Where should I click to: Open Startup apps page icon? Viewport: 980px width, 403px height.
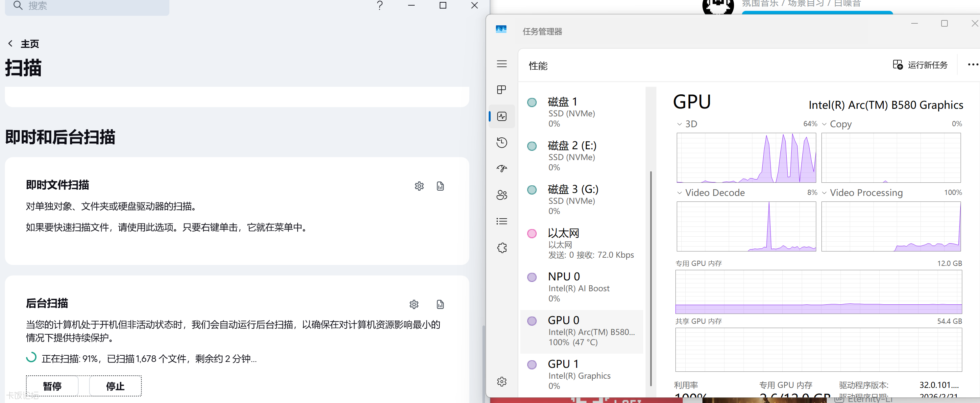502,168
